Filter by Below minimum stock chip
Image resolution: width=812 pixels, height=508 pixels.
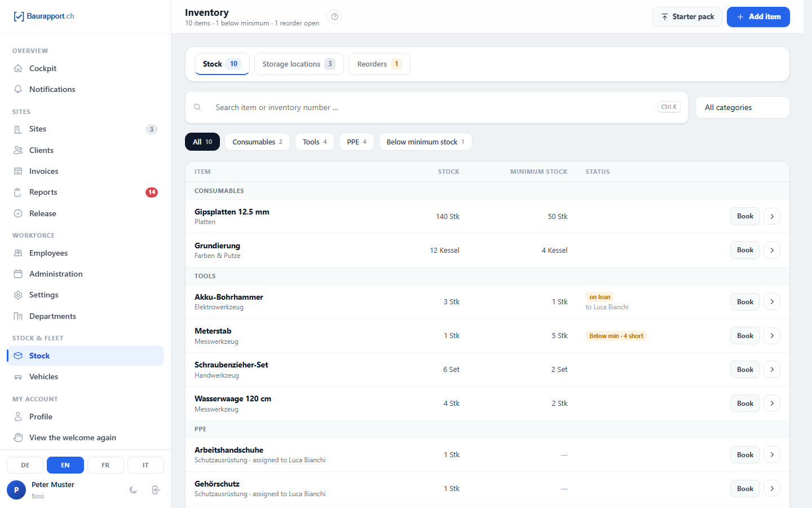[x=426, y=142]
